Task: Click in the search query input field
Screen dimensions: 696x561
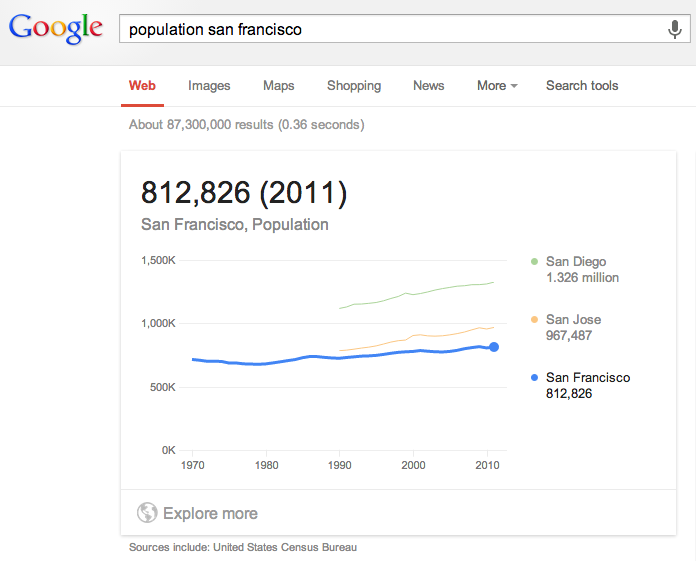Action: pos(390,29)
